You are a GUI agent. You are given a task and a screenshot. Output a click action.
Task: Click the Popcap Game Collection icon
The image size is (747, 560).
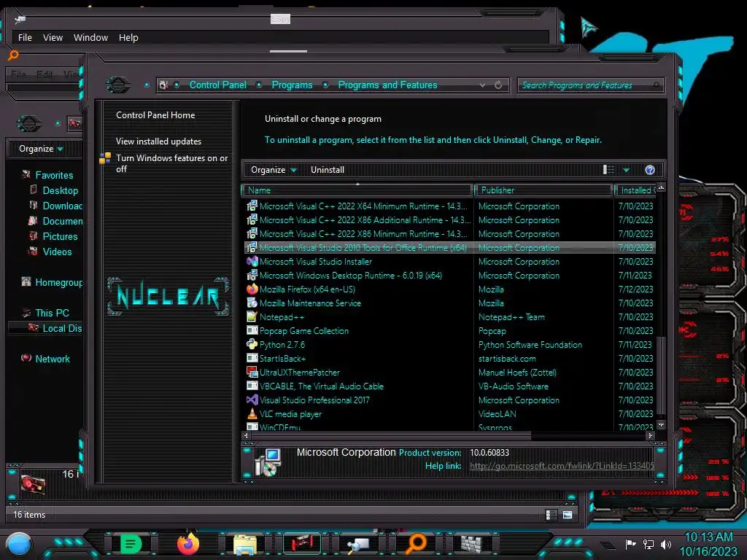pos(252,330)
